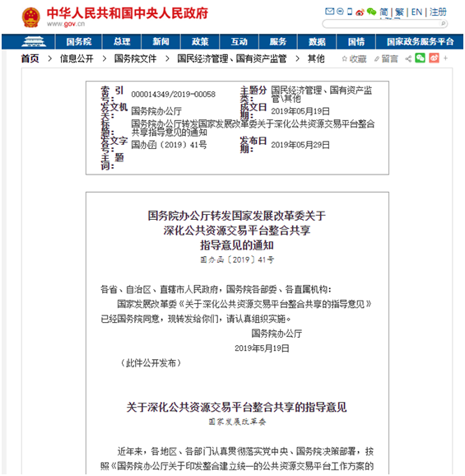Share via green WeChat share button

coord(420,58)
